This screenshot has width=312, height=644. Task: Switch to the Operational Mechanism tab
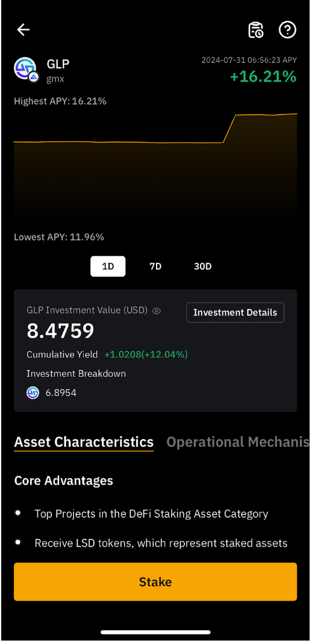[x=238, y=442]
